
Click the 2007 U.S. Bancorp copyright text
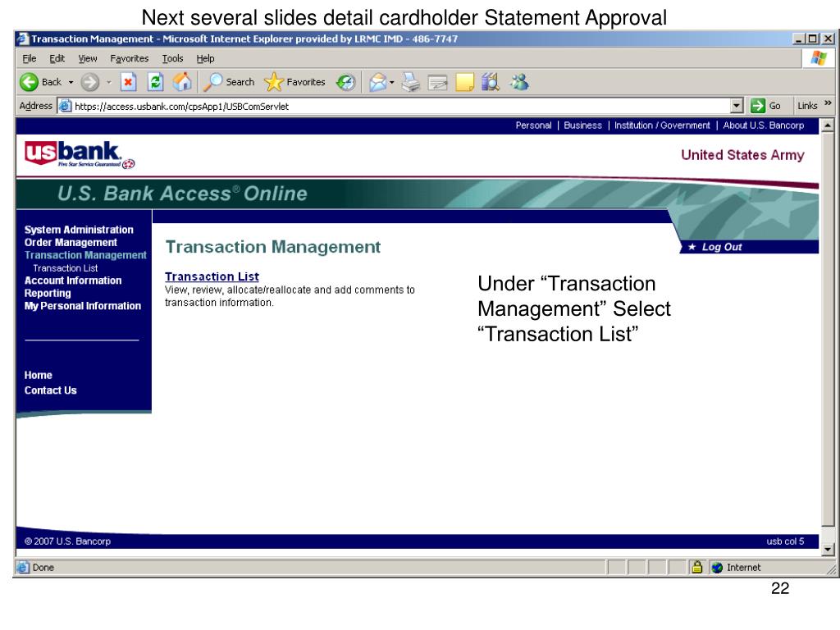tap(67, 541)
